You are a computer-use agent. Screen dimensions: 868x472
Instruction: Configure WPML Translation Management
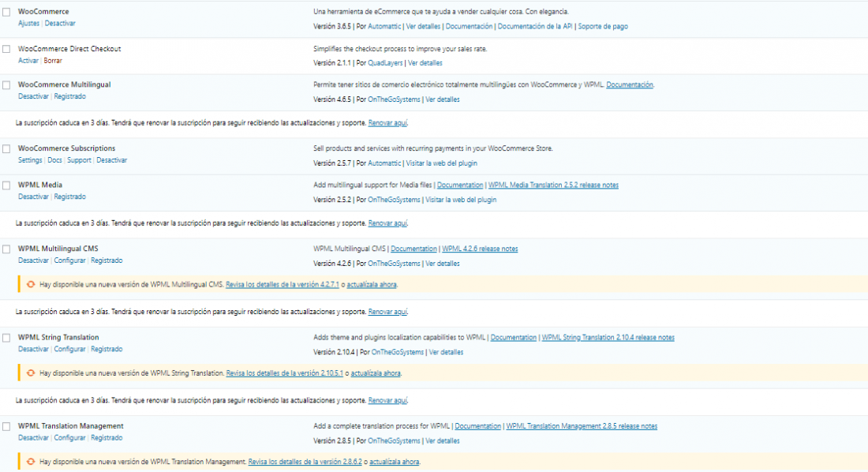coord(69,437)
